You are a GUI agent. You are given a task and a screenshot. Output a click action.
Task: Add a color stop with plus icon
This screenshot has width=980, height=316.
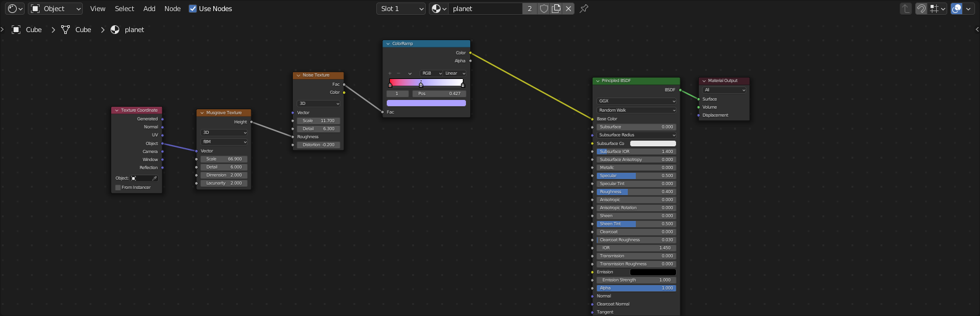tap(390, 73)
